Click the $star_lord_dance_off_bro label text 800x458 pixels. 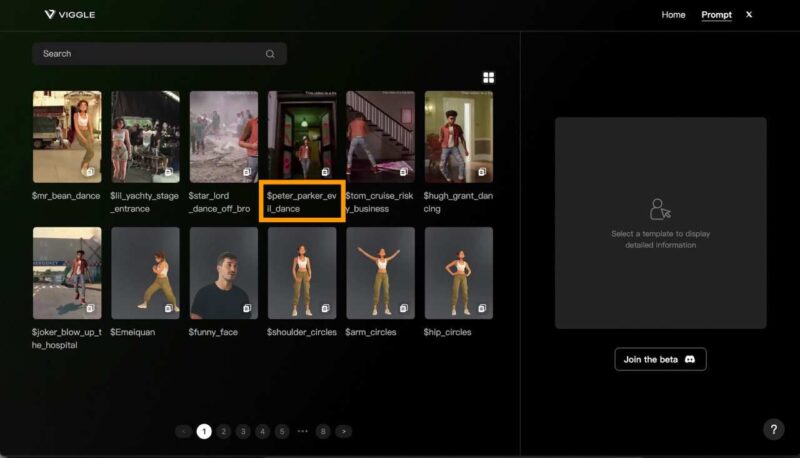point(219,202)
